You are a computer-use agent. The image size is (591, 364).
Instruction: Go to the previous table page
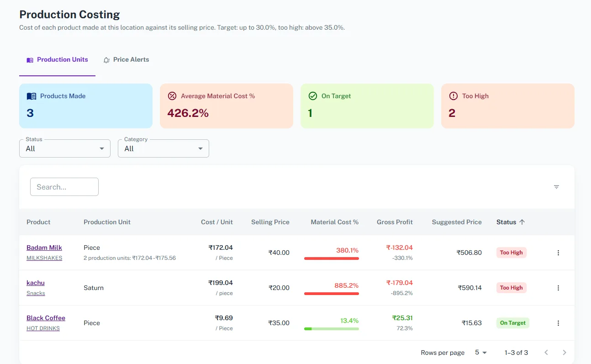click(x=546, y=353)
